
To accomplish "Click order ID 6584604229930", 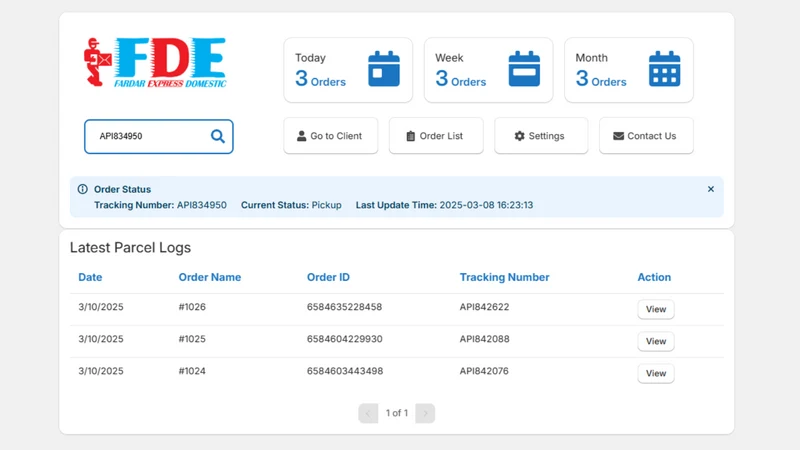I will click(x=344, y=339).
